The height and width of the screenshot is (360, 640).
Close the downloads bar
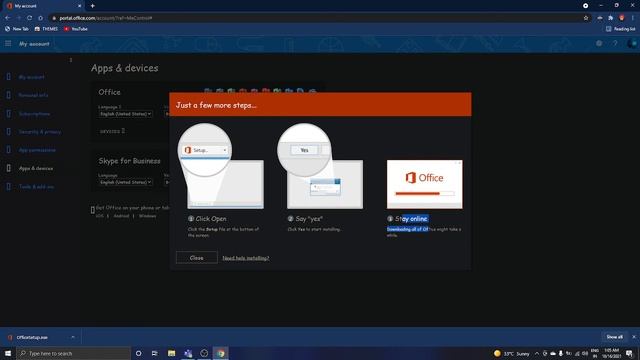(x=634, y=337)
